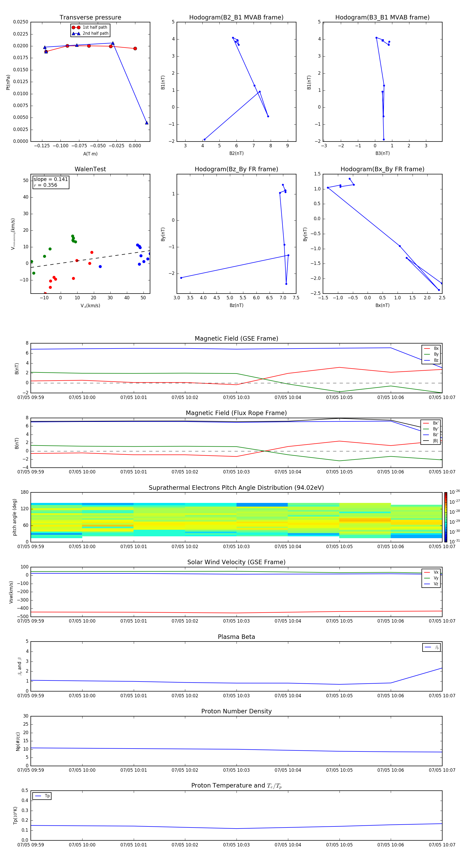Click the red marker at A=0.000
The image size is (473, 868).
(135, 48)
